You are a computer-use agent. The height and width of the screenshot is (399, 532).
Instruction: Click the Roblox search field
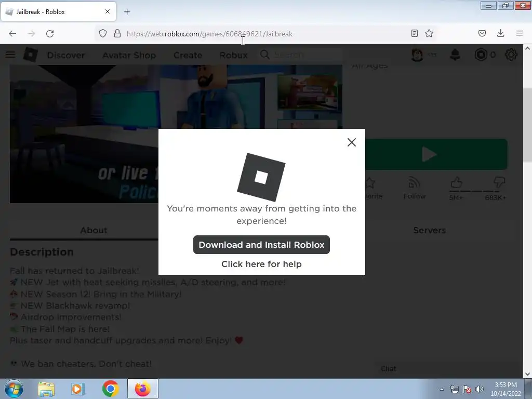(x=301, y=55)
